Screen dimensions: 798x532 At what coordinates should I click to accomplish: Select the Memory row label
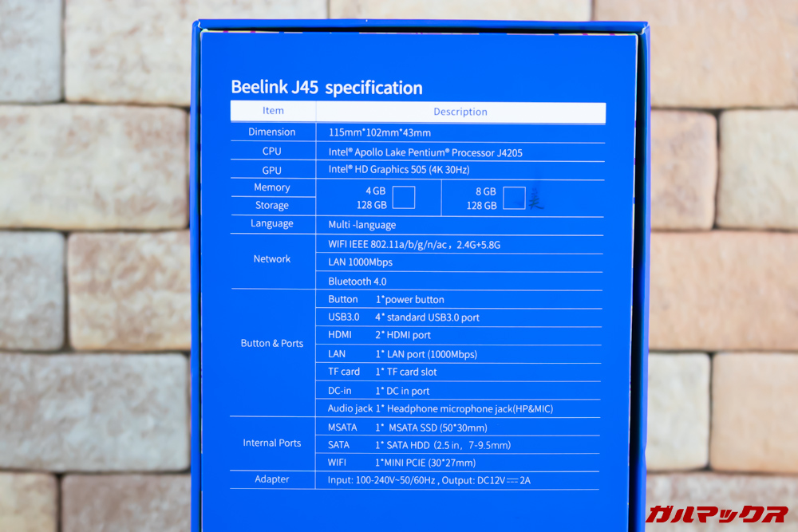click(272, 187)
